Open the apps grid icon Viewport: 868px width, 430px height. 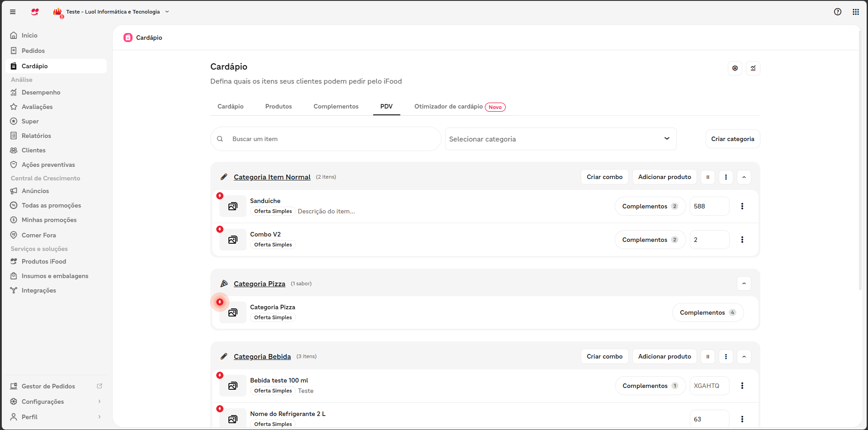tap(856, 12)
